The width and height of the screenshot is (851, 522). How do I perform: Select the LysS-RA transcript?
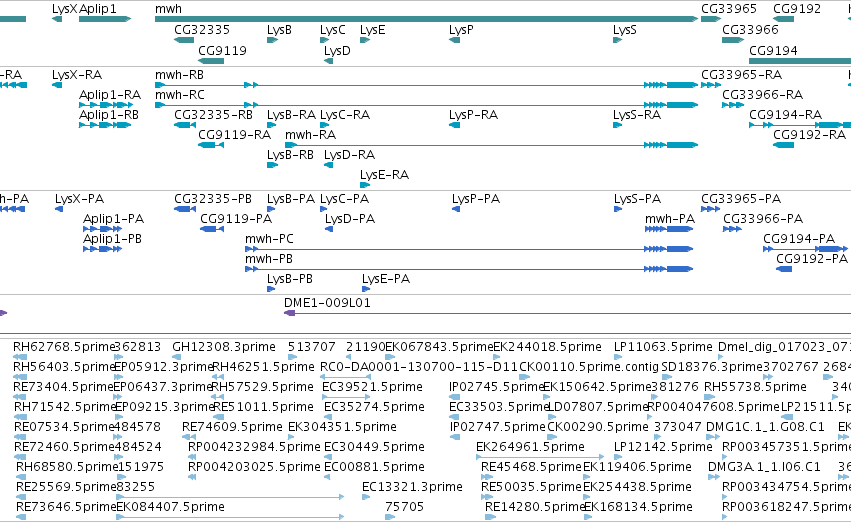pos(618,125)
